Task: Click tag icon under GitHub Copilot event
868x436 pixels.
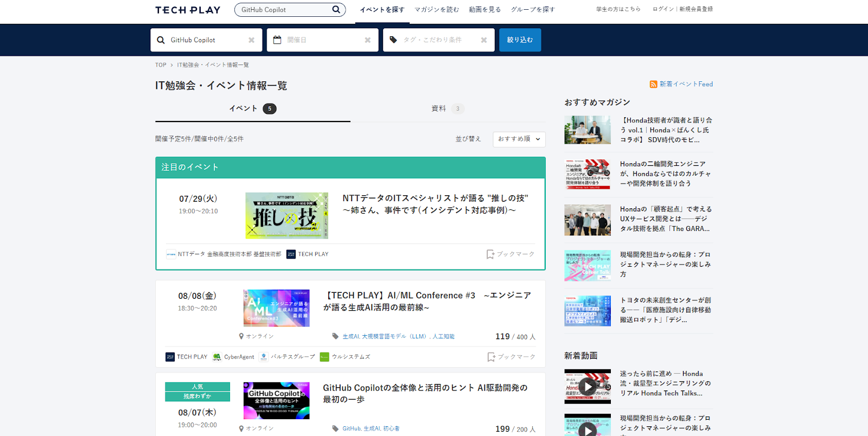Action: pyautogui.click(x=335, y=428)
